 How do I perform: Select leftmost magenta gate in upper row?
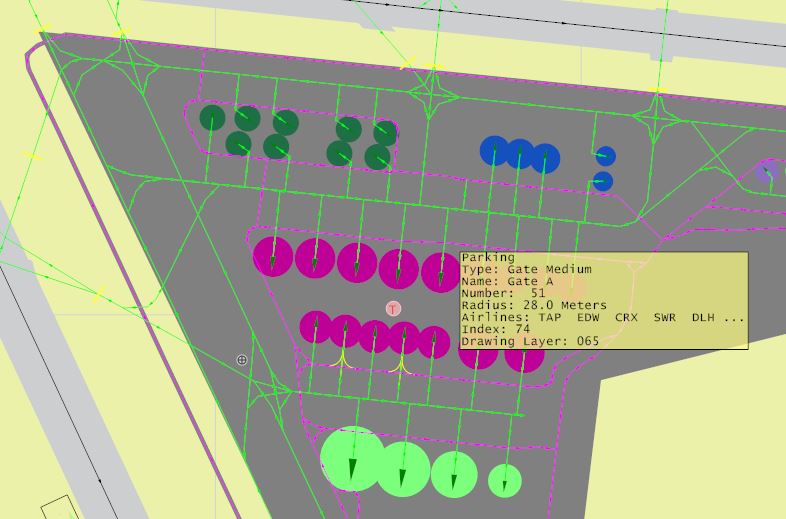tap(273, 255)
